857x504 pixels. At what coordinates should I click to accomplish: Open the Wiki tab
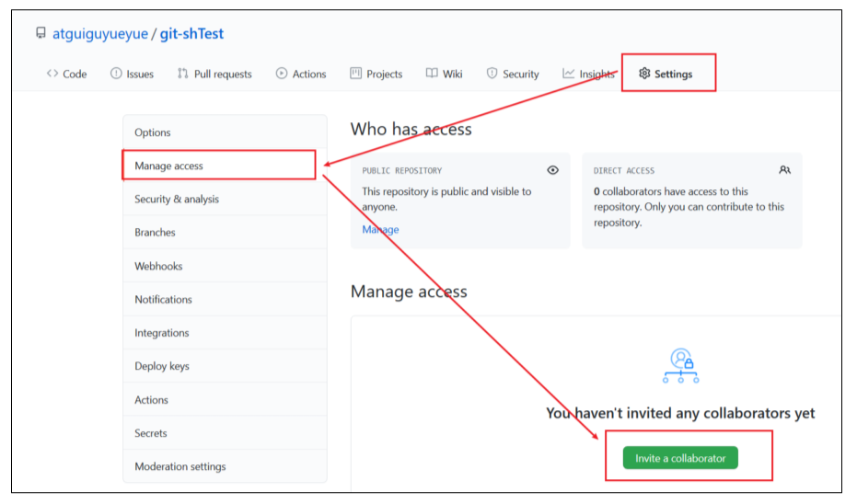point(445,74)
